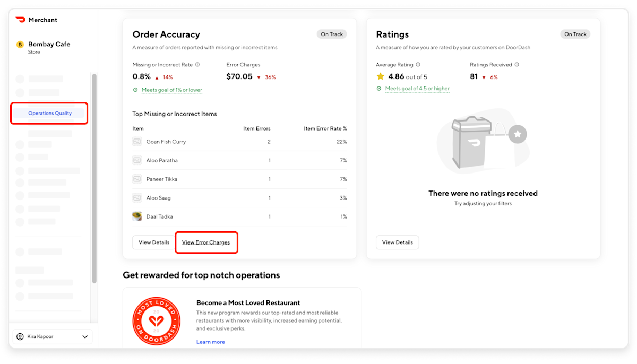Click the 22% error rate for Goan Fish Curry
637x364 pixels.
pos(342,142)
